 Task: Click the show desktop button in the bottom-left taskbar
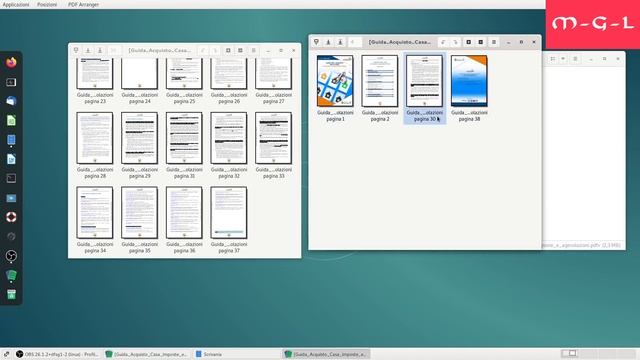pyautogui.click(x=6, y=354)
